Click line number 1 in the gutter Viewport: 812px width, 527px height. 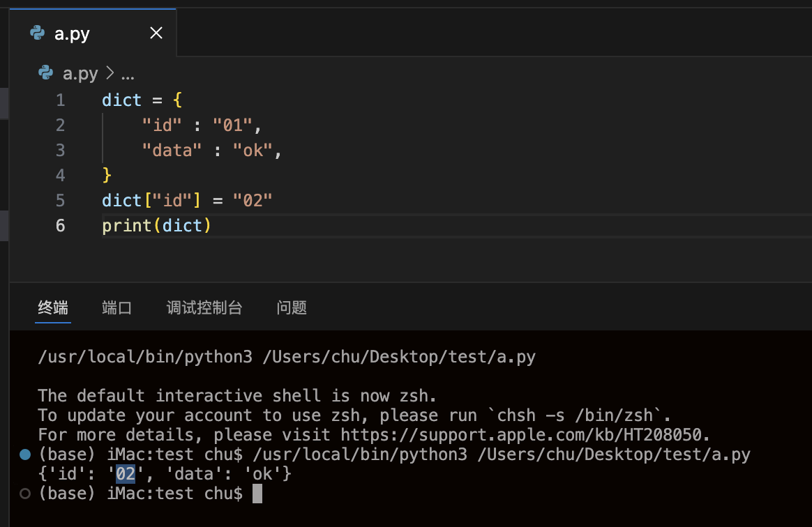61,100
